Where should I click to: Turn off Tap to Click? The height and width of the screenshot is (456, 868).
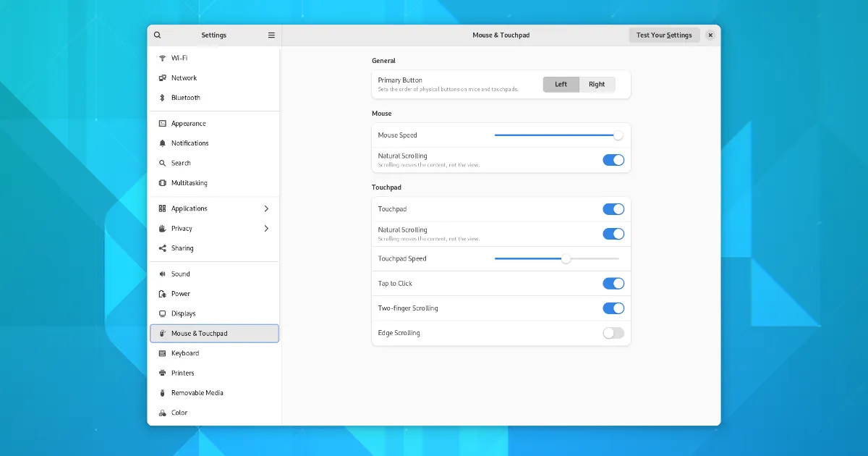(613, 284)
